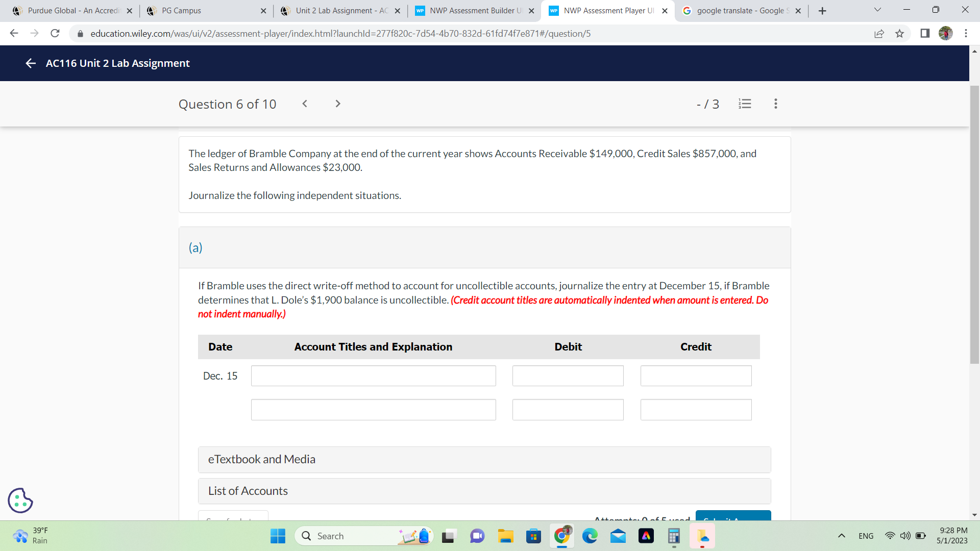Open a new browser tab
The width and height of the screenshot is (980, 551).
point(822,11)
